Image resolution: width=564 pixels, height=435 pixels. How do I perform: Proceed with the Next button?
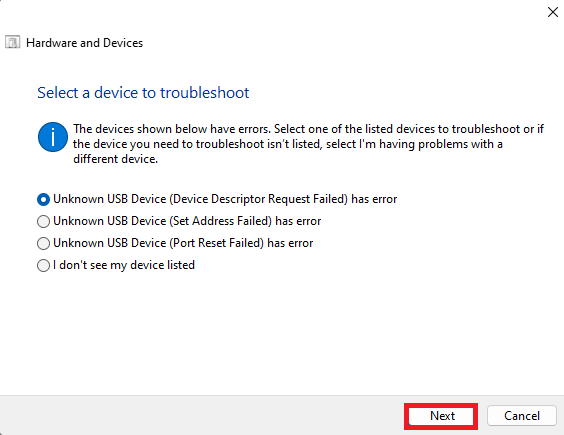coord(442,416)
